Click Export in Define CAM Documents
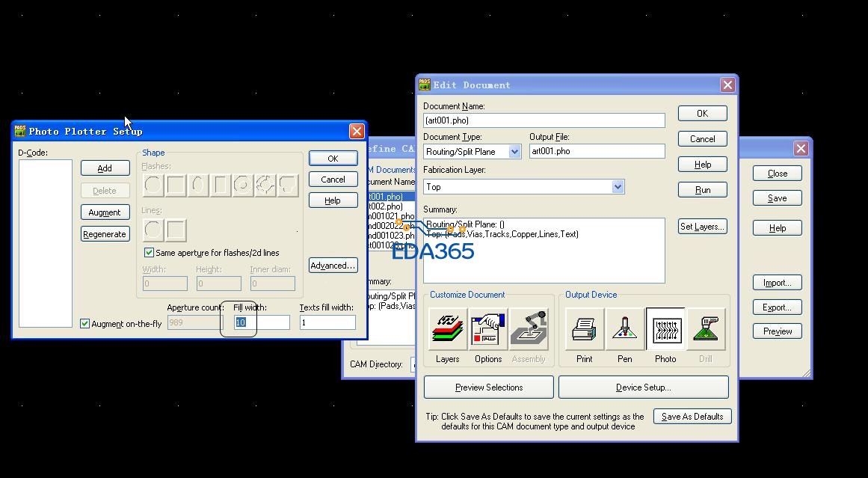This screenshot has height=478, width=868. pos(778,307)
